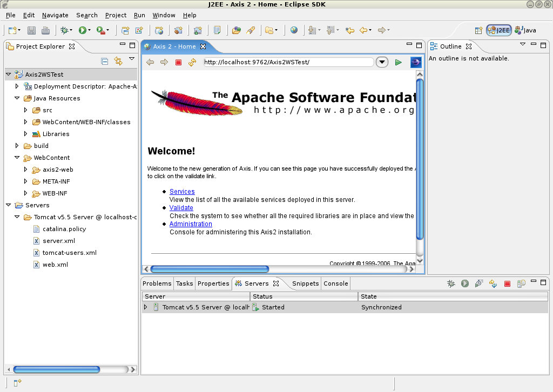Screen dimensions: 553x392
Task: Switch to the Console tab
Action: coord(336,283)
